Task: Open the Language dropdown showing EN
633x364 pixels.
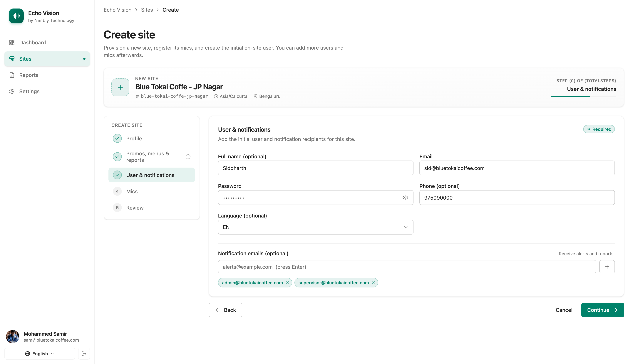Action: click(316, 227)
